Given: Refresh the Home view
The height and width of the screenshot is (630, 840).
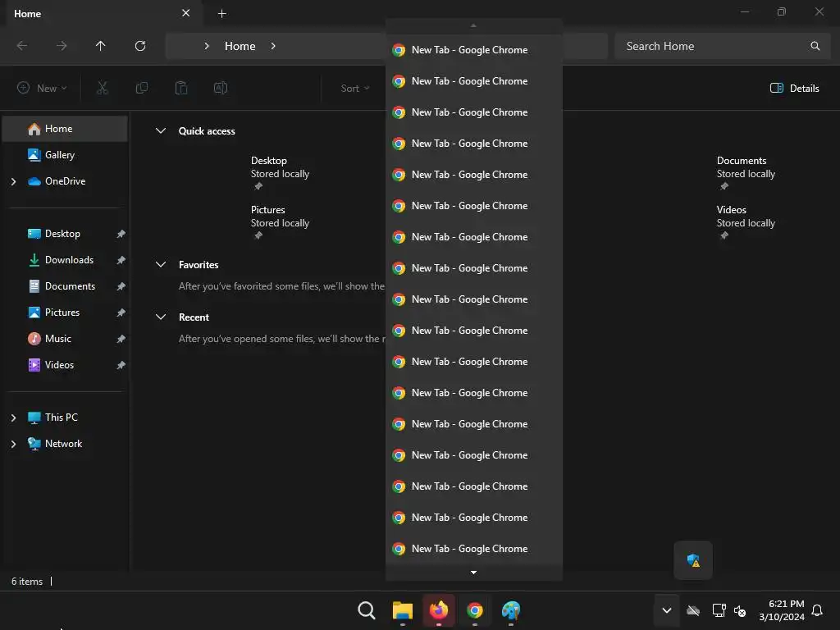Looking at the screenshot, I should 140,46.
